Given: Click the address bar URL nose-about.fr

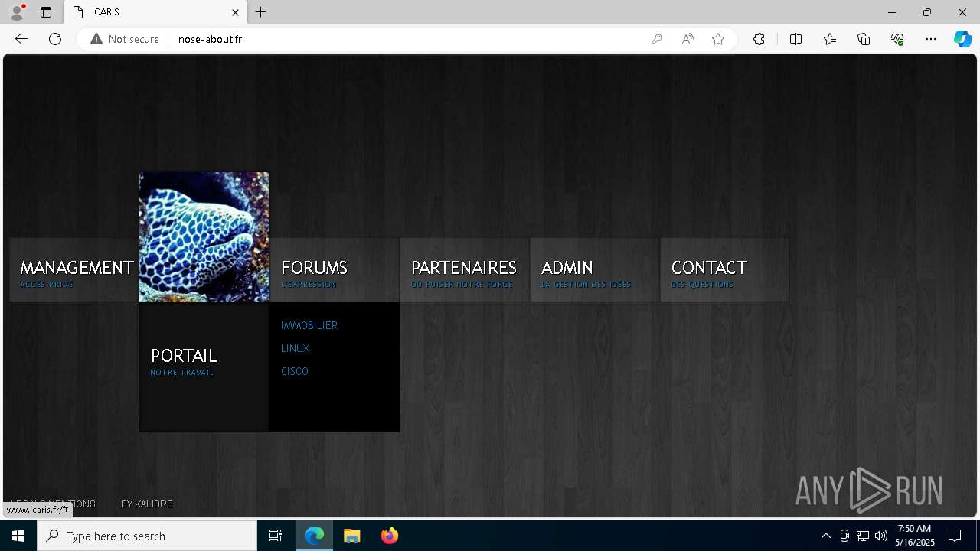Looking at the screenshot, I should tap(210, 39).
